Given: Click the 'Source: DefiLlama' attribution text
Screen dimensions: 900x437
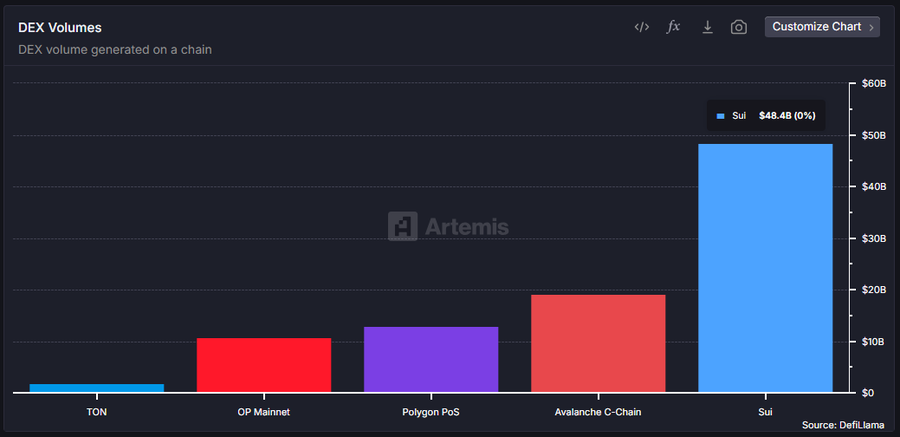Looking at the screenshot, I should coord(843,426).
